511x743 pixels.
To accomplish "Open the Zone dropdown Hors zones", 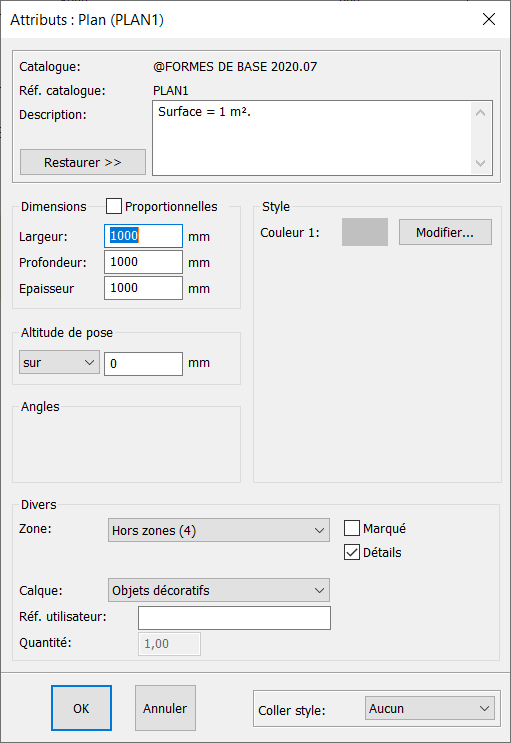I will click(219, 530).
